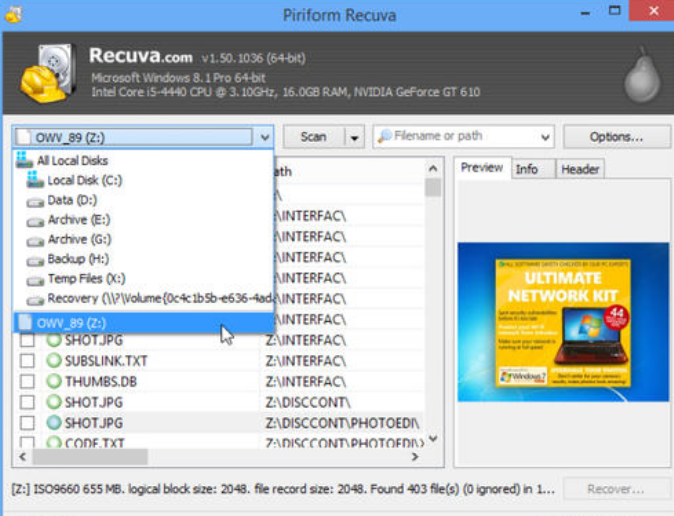
Task: Tick the checkbox for SUBSLINK.TXT
Action: point(27,360)
